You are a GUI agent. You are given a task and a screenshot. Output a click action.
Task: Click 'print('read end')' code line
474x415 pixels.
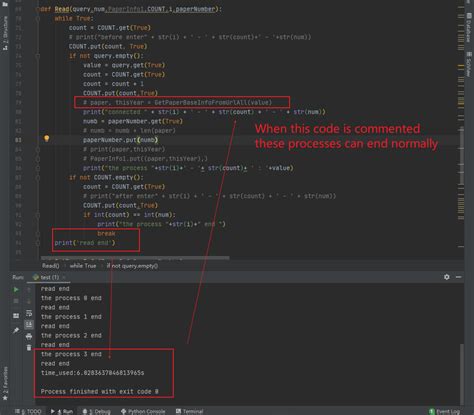(x=85, y=243)
